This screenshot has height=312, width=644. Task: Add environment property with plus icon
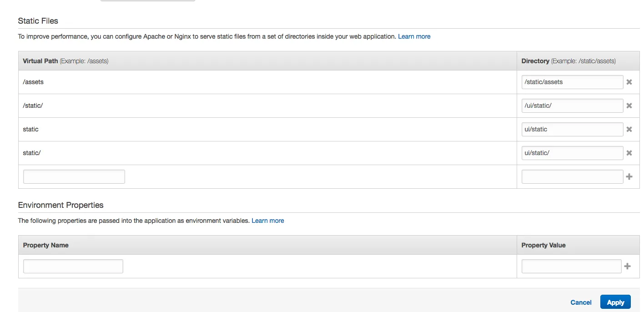click(627, 266)
